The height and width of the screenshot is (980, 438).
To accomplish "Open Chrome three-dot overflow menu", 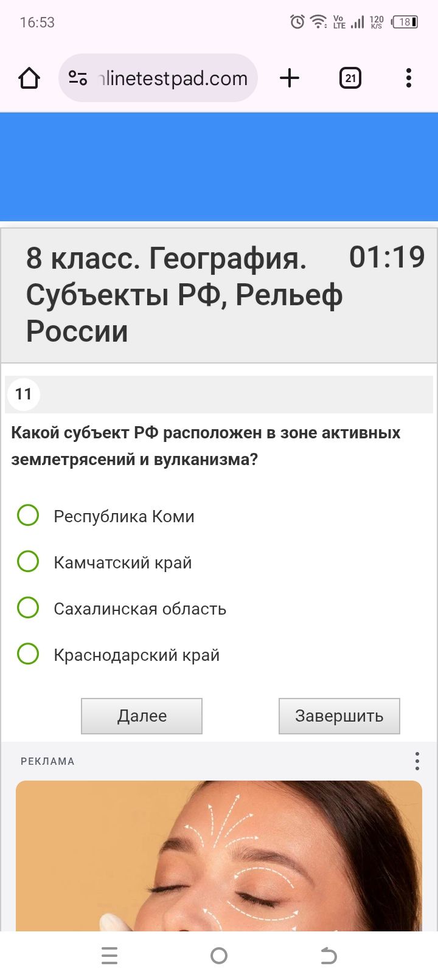I will pyautogui.click(x=408, y=78).
